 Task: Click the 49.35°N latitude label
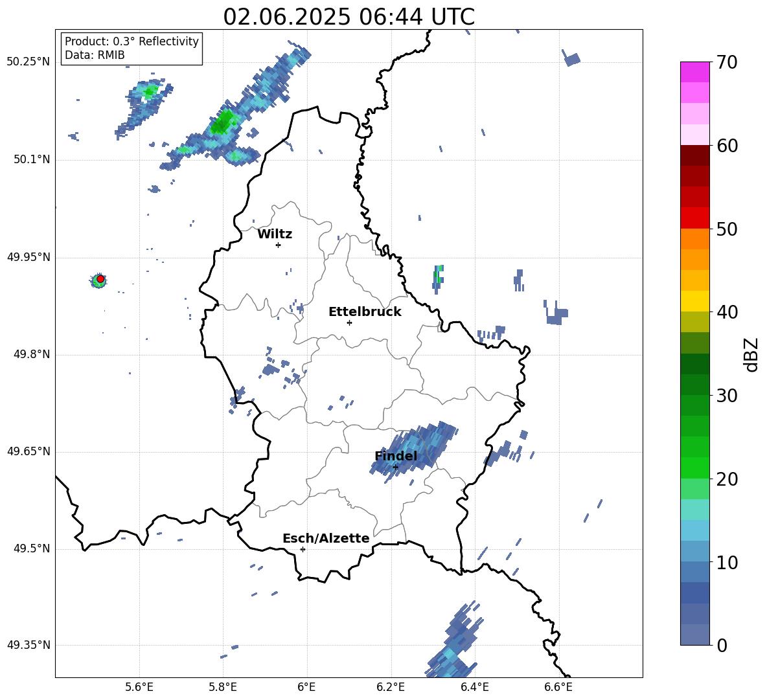28,645
